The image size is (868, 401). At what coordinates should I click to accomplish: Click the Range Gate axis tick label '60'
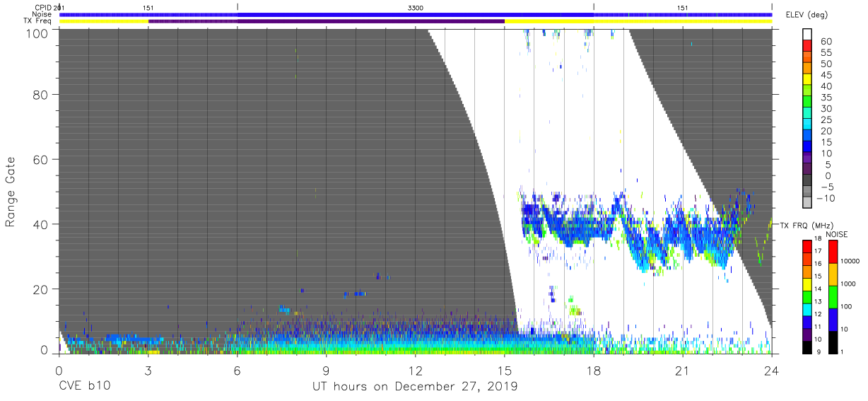pyautogui.click(x=40, y=159)
